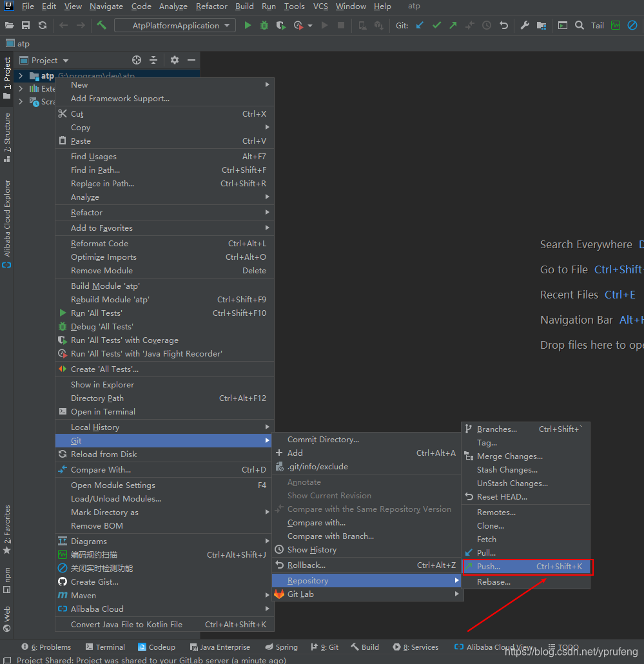Click the Save All toolbar icon
Viewport: 644px width, 664px height.
click(26, 25)
